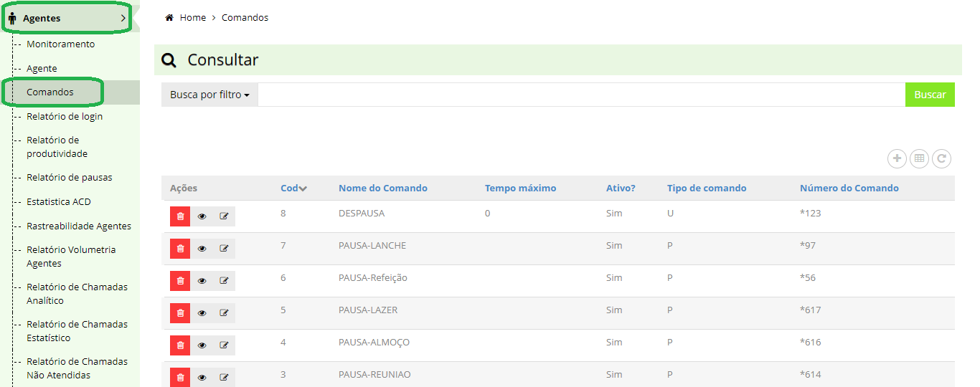980x387 pixels.
Task: Delete the PAUSA-LANCHE command
Action: (180, 249)
